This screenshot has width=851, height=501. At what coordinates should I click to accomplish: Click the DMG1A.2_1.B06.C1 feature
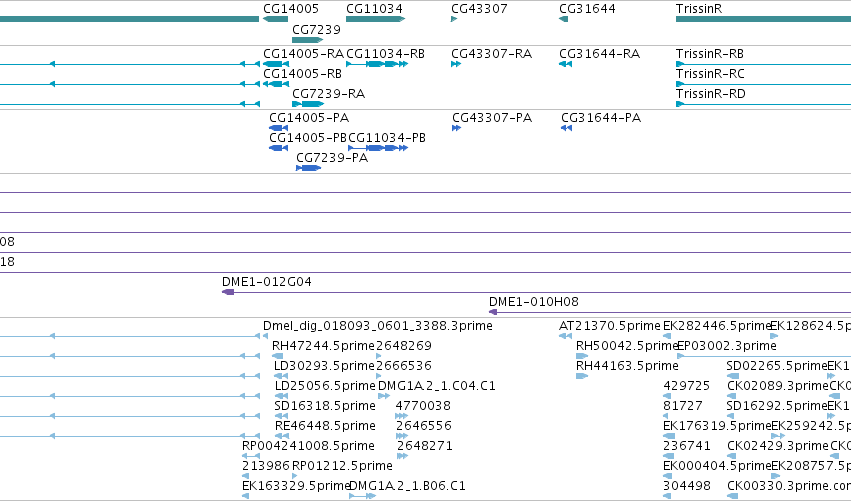[x=362, y=496]
